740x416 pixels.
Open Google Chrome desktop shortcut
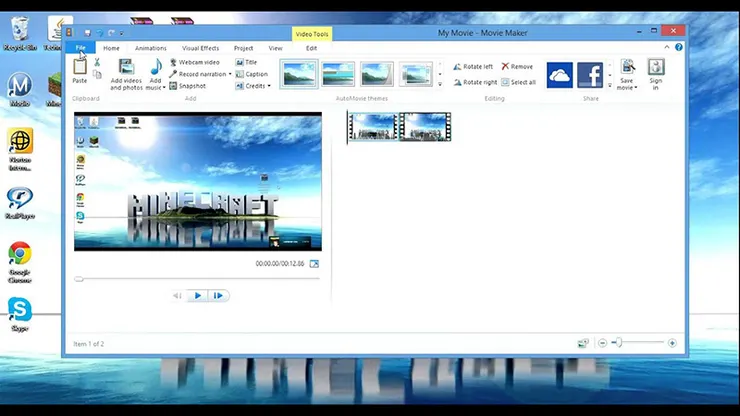(20, 262)
